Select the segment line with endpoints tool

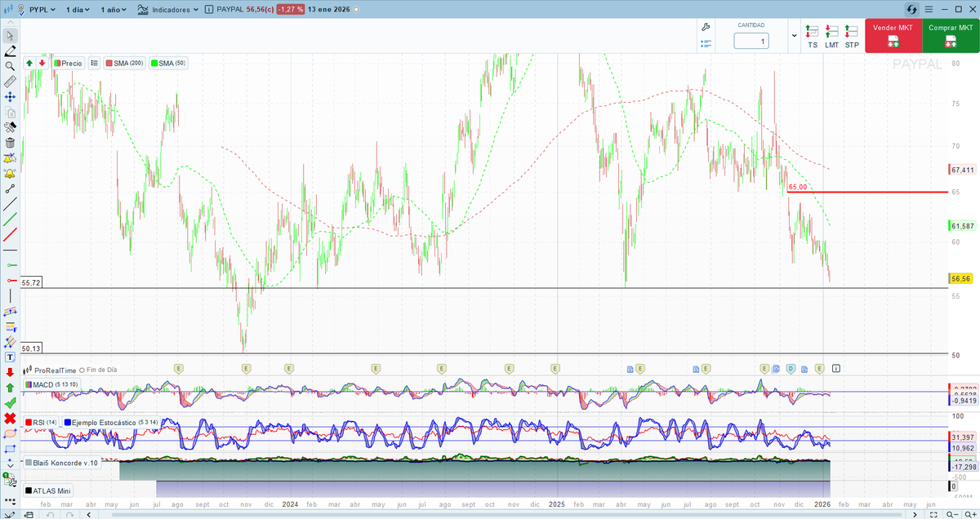point(10,189)
